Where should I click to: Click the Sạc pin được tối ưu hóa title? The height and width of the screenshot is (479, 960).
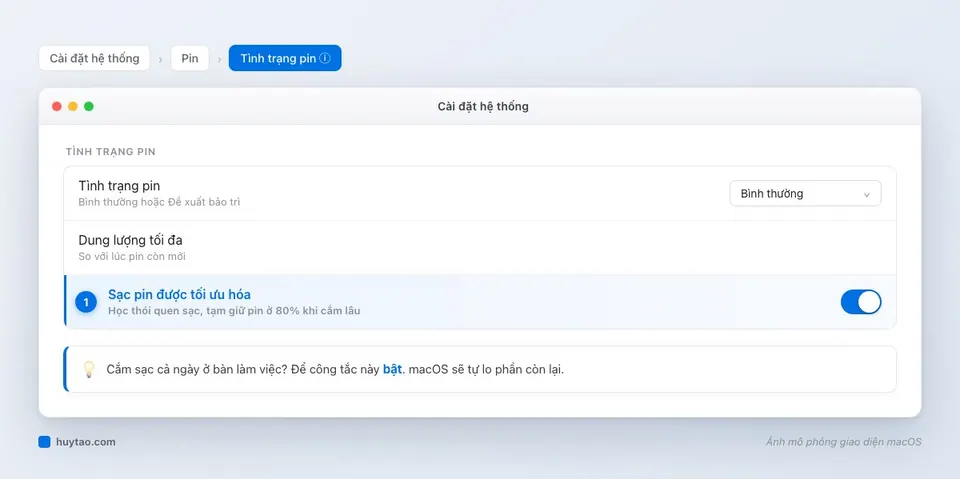(179, 295)
